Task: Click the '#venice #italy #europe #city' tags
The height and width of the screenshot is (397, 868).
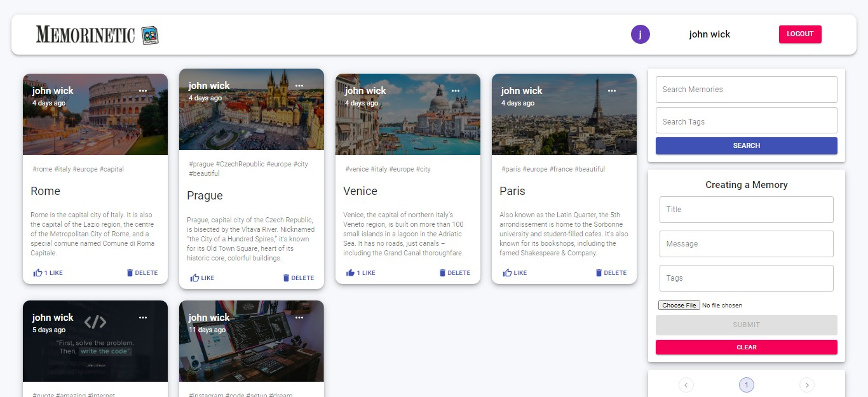Action: (x=388, y=170)
